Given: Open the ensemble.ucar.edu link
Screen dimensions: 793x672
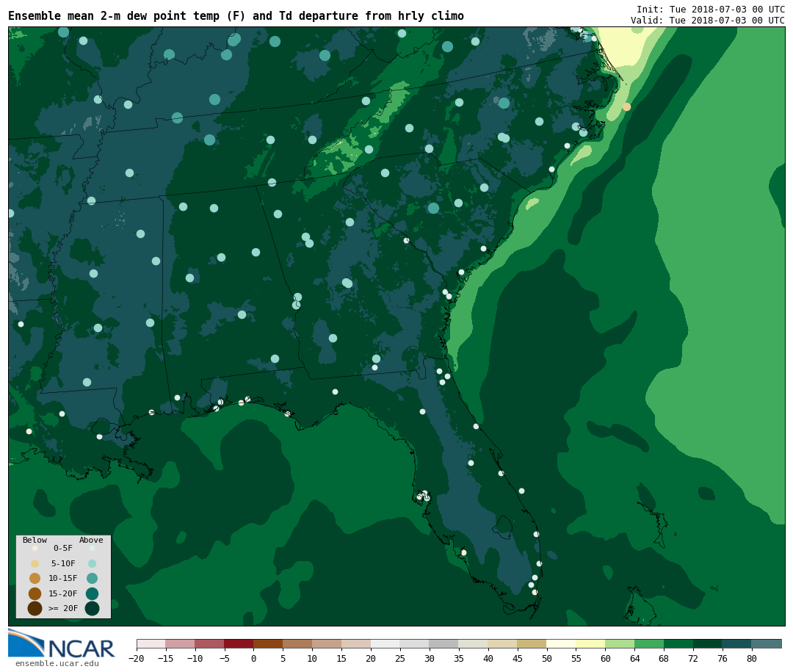Looking at the screenshot, I should 57,664.
